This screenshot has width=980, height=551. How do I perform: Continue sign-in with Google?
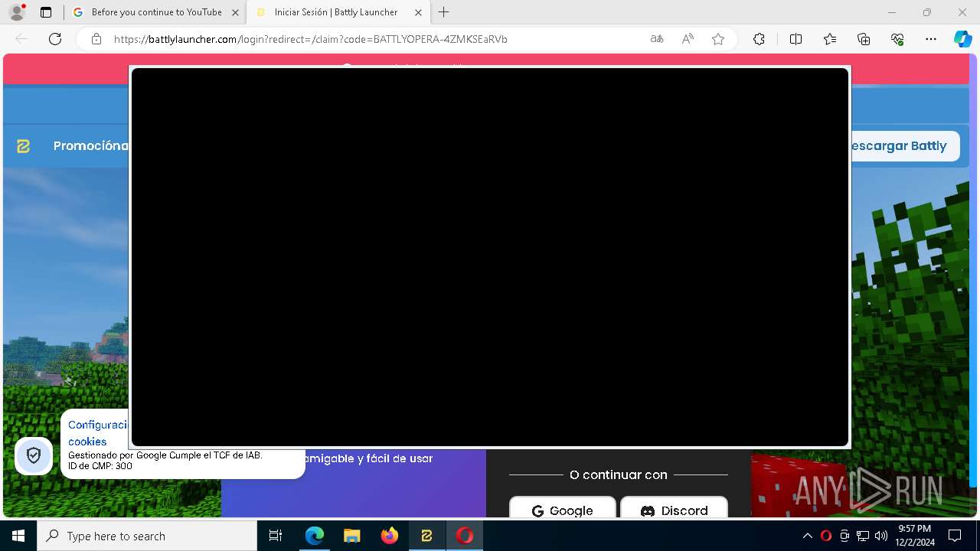tap(563, 510)
